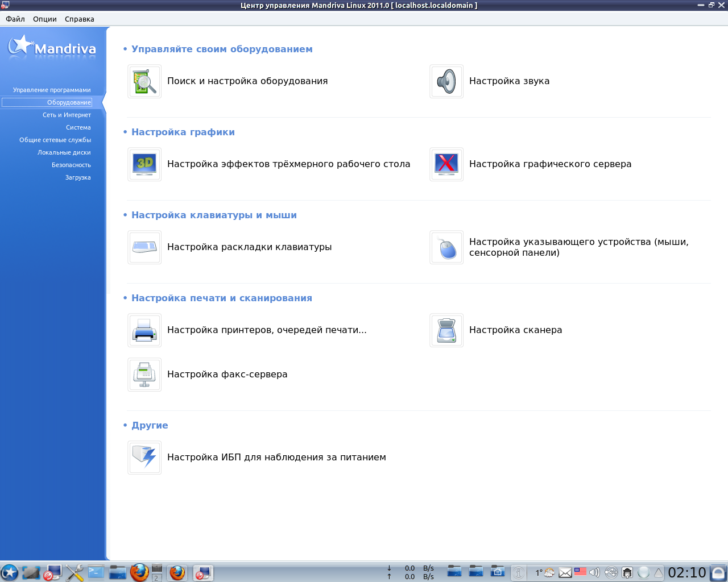728x582 pixels.
Task: Switch to virtual desktop 2 in pager
Action: [x=157, y=577]
